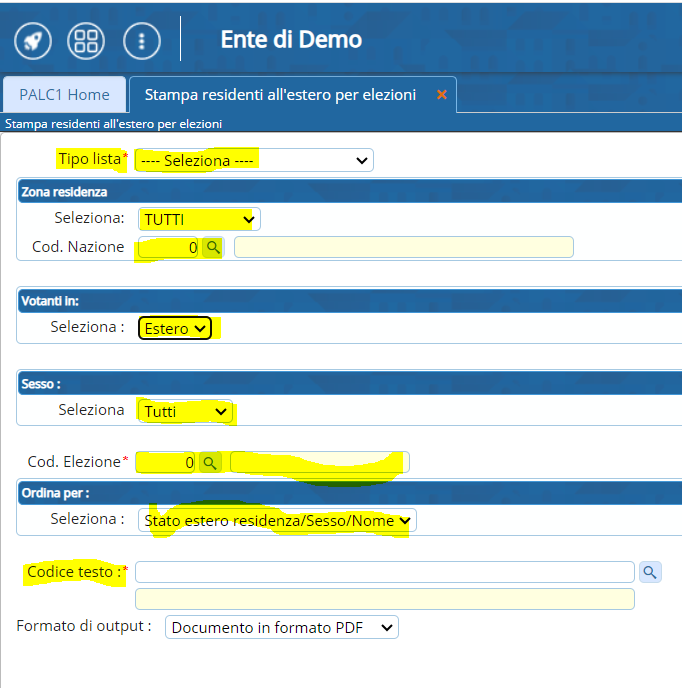This screenshot has height=688, width=682.
Task: Click the Codice testo search magnifier
Action: (x=650, y=571)
